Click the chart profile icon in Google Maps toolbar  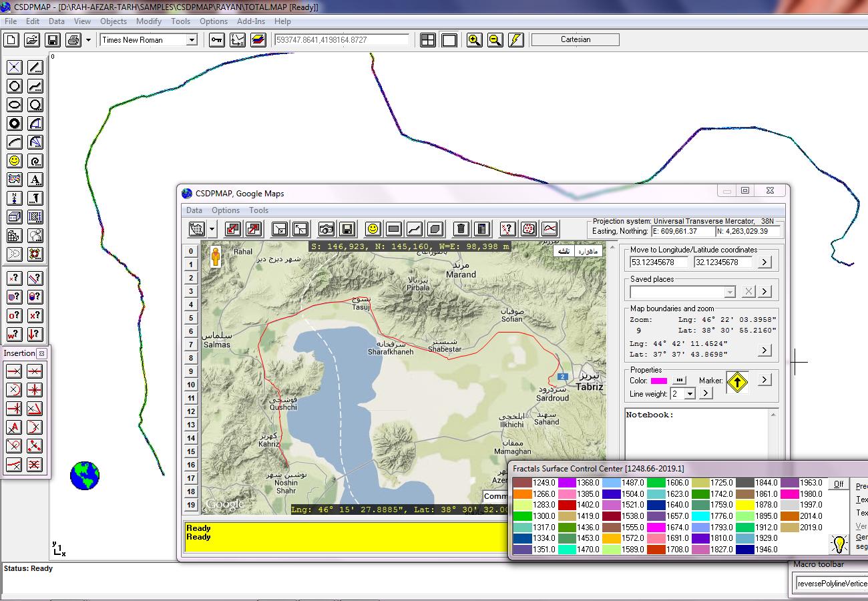(550, 229)
